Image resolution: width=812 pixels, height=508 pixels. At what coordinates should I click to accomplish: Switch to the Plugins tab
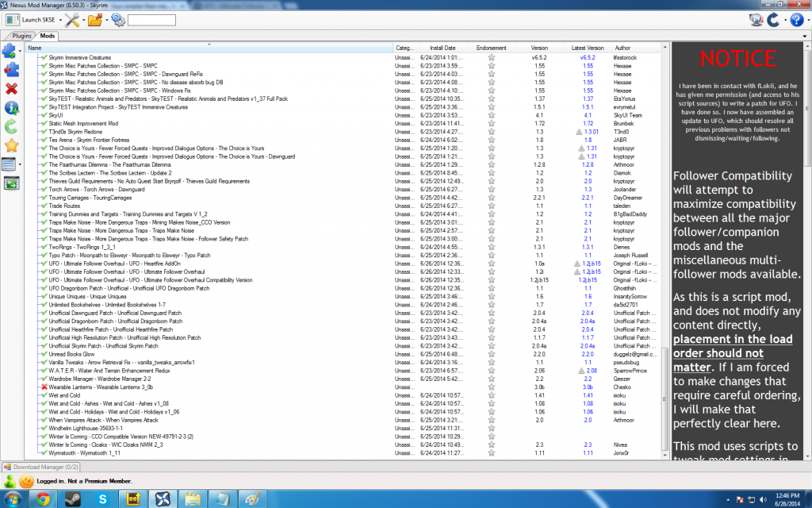21,36
